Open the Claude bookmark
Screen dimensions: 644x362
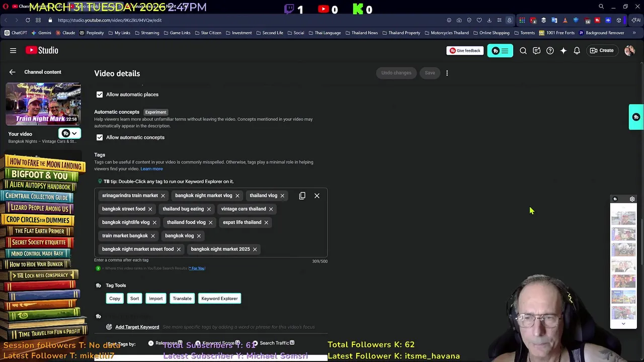pos(65,33)
